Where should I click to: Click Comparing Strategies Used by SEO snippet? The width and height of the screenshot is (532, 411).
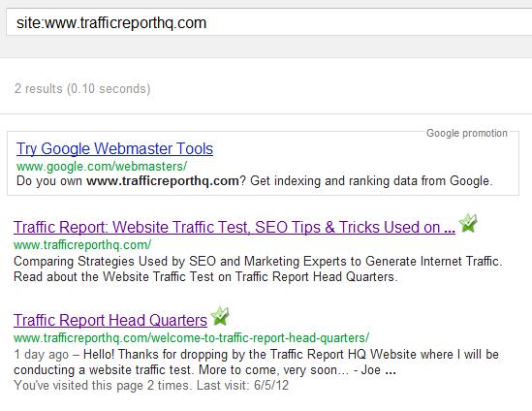pos(258,261)
